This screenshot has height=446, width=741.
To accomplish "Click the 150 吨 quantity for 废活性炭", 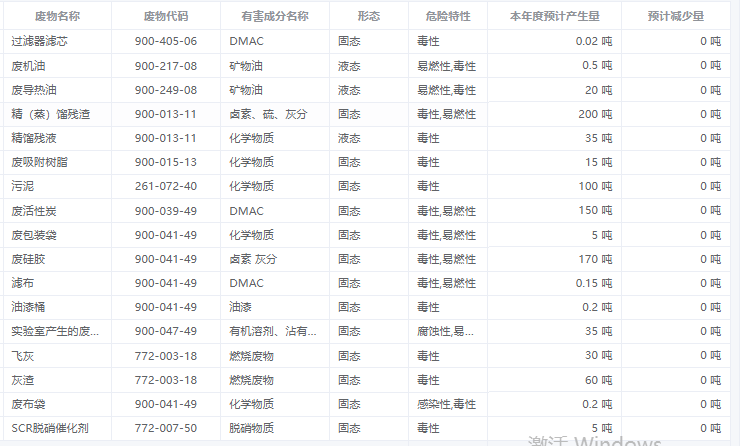I will pos(594,210).
